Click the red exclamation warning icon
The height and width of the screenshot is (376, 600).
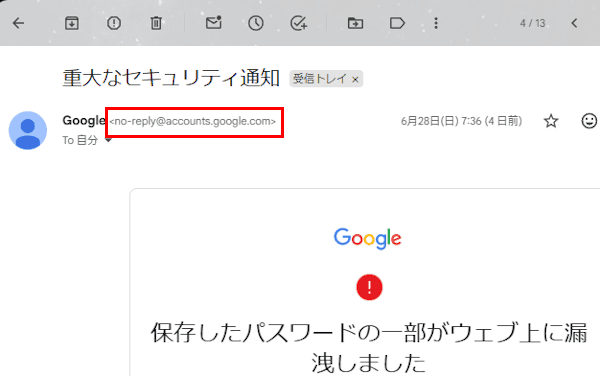click(x=369, y=287)
